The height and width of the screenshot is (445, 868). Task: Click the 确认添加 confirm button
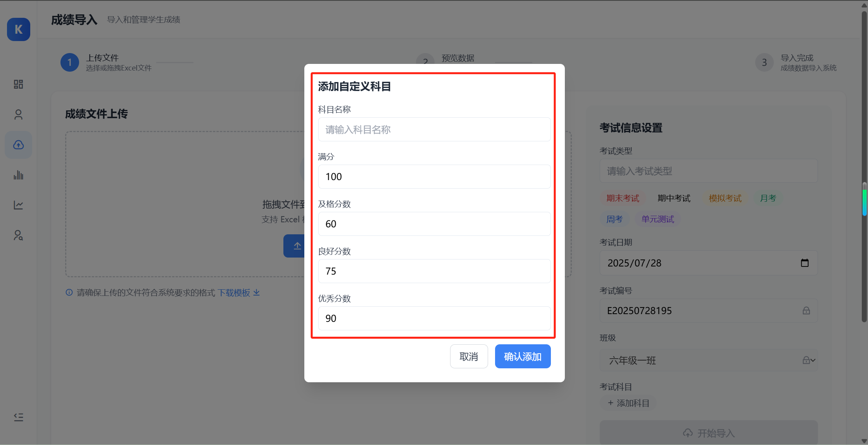coord(523,356)
